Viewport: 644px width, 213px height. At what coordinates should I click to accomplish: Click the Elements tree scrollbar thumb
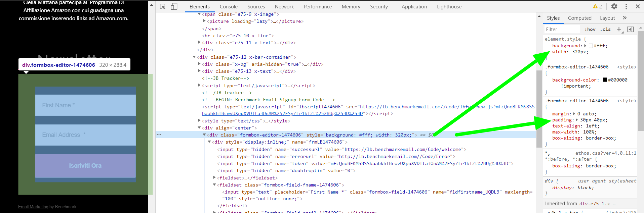[x=539, y=109]
